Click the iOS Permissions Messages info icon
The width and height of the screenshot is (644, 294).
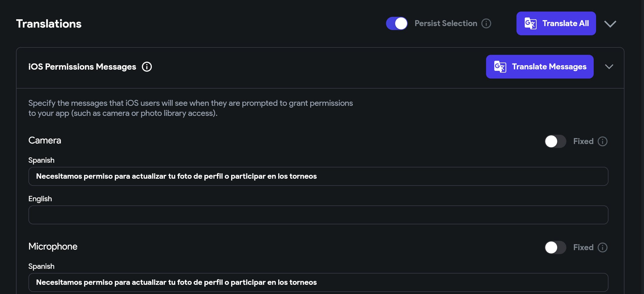[147, 67]
